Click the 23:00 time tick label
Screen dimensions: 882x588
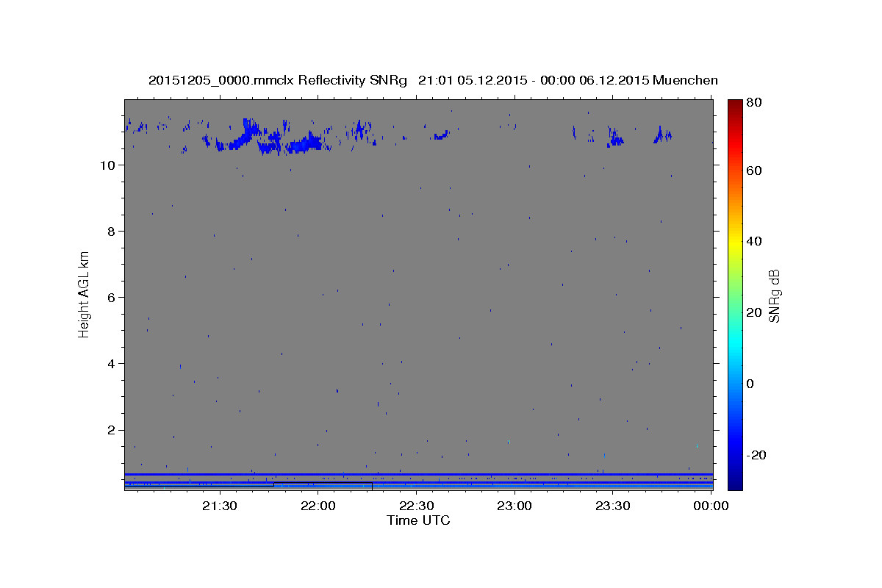[515, 506]
